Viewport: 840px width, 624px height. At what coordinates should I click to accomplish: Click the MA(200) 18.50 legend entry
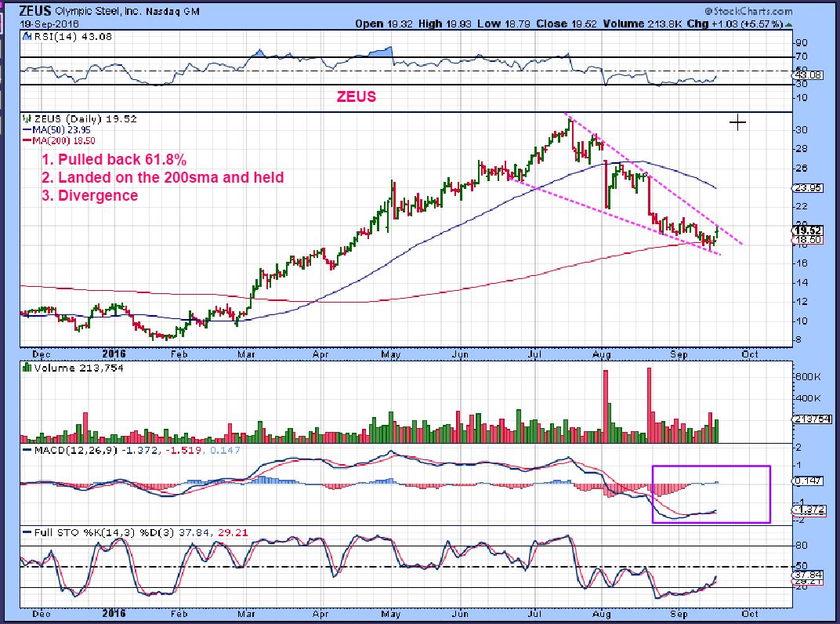pyautogui.click(x=59, y=140)
